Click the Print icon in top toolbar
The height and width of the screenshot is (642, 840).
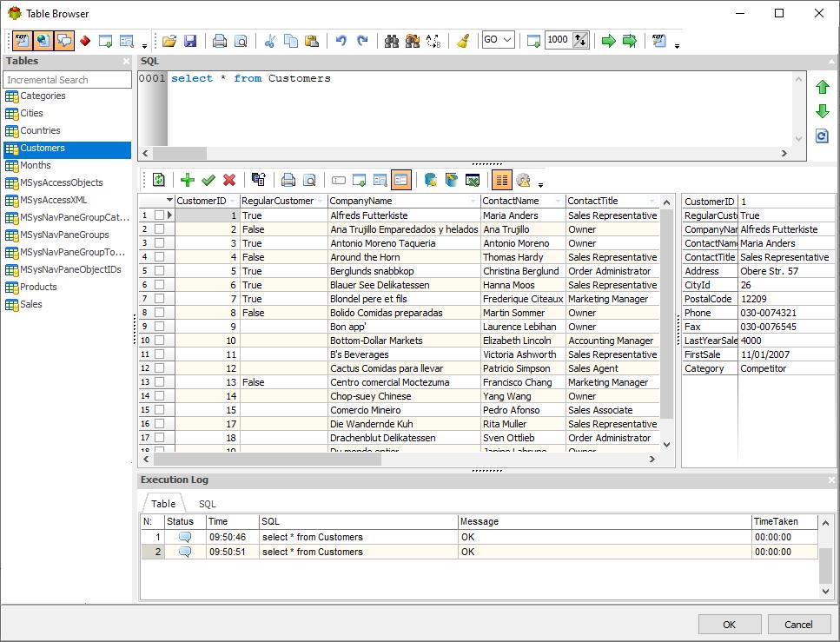[x=220, y=41]
